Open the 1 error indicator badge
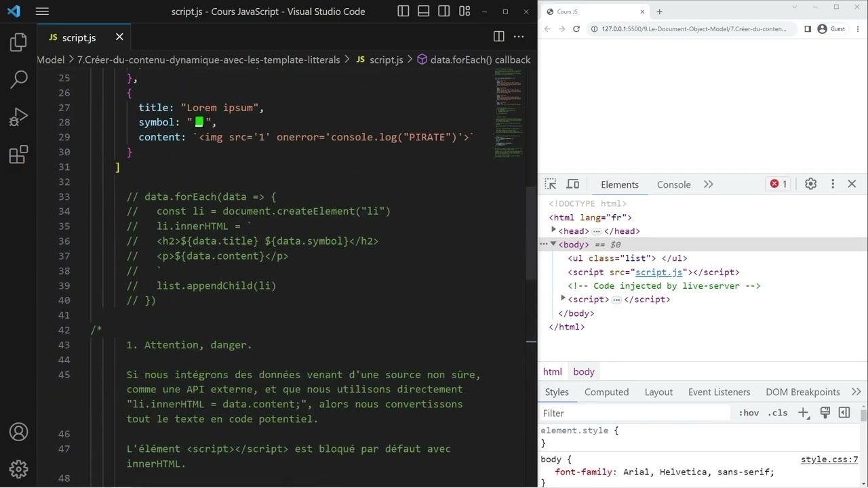This screenshot has height=488, width=868. pos(778,184)
